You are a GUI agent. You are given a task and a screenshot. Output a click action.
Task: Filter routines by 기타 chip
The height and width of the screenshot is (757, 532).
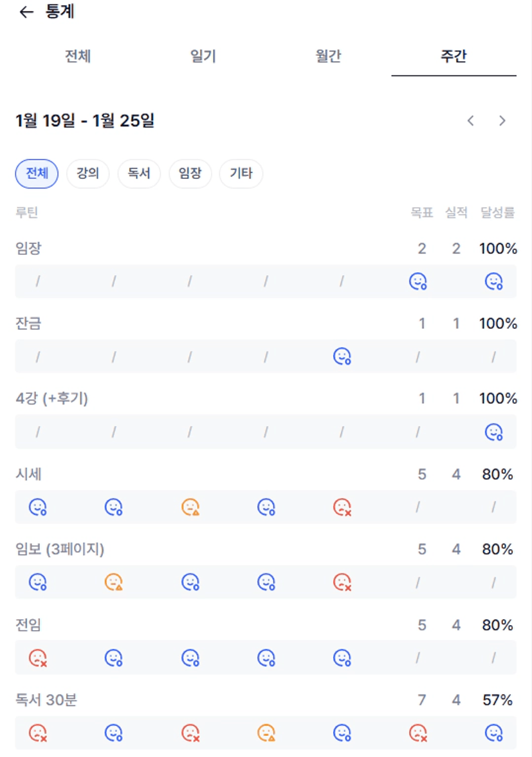[241, 174]
